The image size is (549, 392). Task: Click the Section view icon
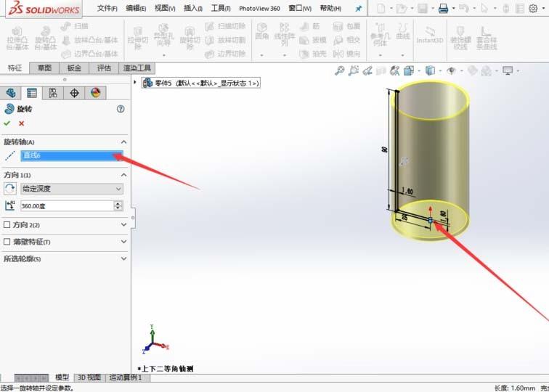pos(381,70)
